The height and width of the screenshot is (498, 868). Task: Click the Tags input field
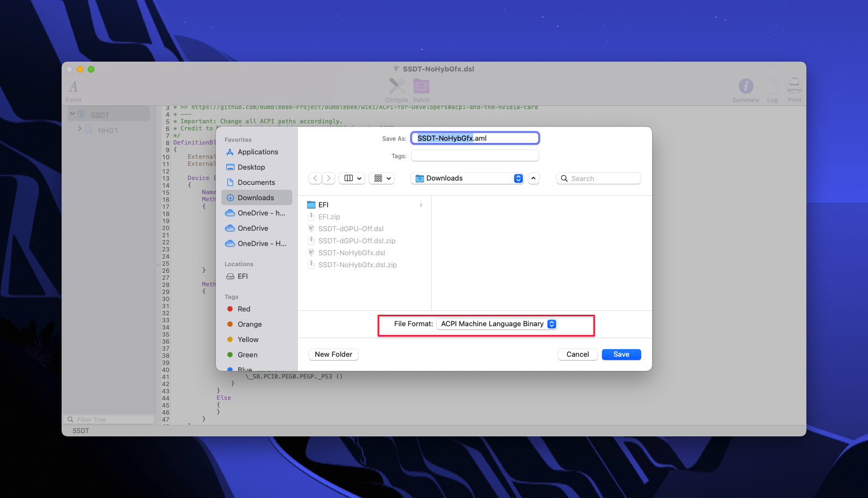475,156
